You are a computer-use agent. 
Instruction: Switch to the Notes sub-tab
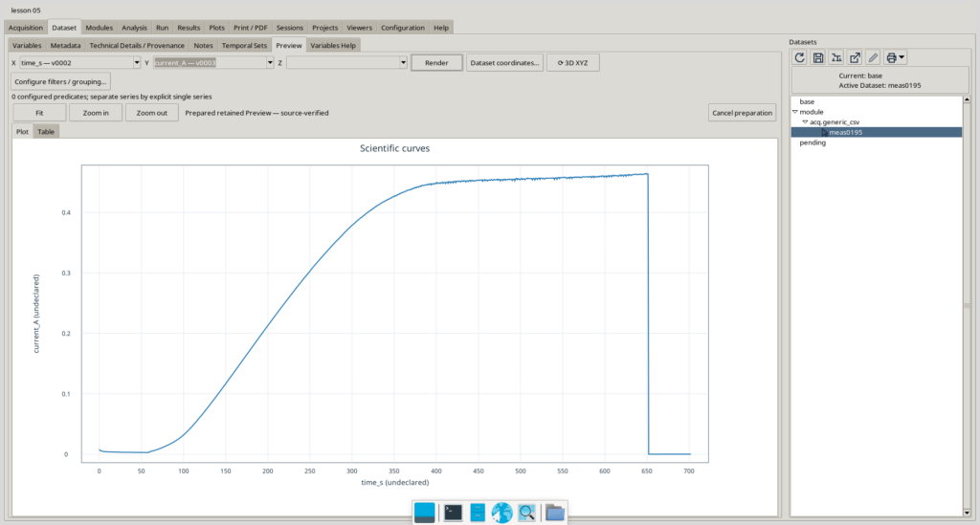pos(203,46)
